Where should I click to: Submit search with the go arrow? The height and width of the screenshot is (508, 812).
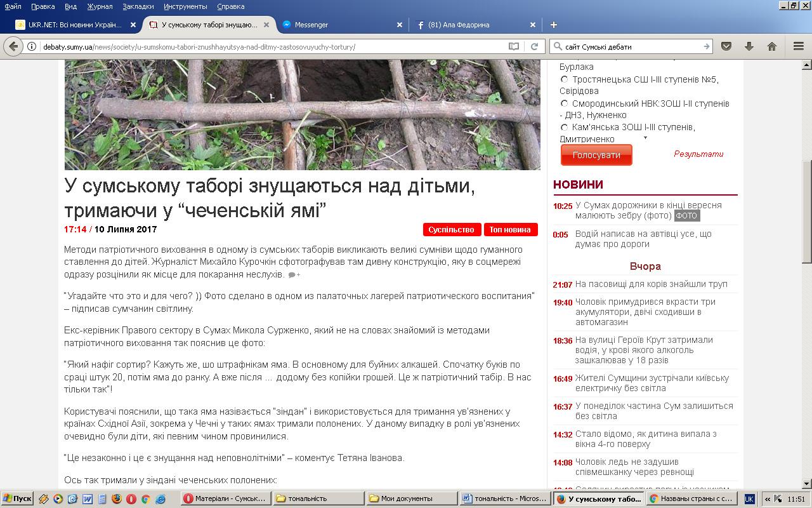click(x=706, y=46)
